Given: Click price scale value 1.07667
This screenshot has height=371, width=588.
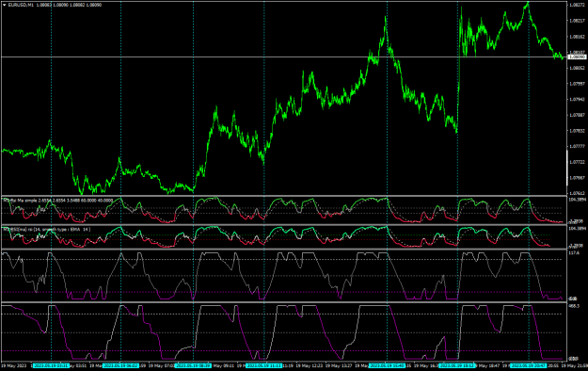Looking at the screenshot, I should click(x=577, y=178).
